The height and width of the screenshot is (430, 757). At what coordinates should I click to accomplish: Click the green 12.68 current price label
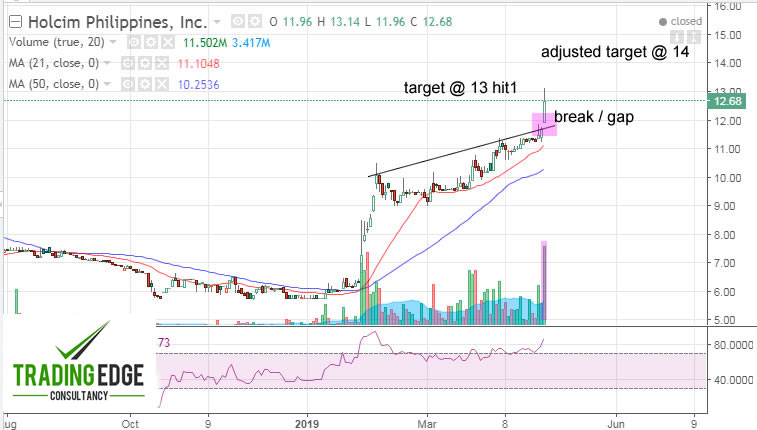pyautogui.click(x=728, y=101)
